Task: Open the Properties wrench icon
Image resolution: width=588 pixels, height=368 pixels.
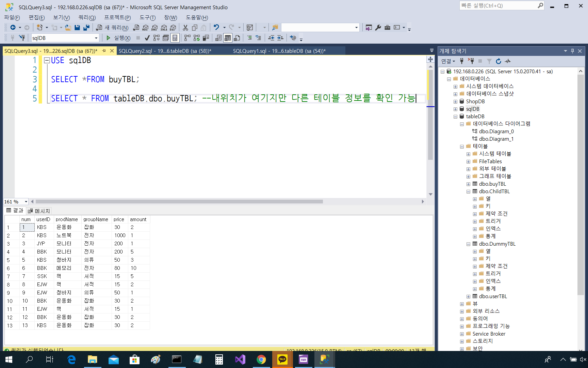Action: (x=378, y=28)
